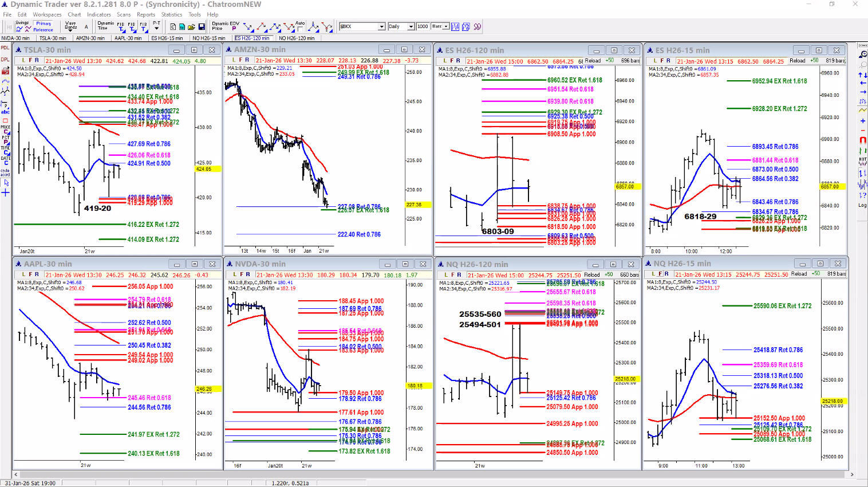Image resolution: width=868 pixels, height=487 pixels.
Task: Click Reload on the ES H26-120 min chart
Action: [x=593, y=61]
